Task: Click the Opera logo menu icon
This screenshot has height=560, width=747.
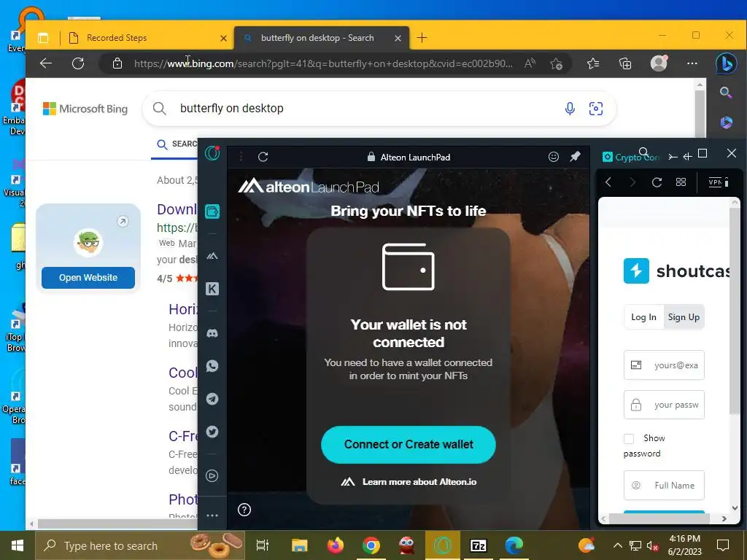Action: click(212, 153)
